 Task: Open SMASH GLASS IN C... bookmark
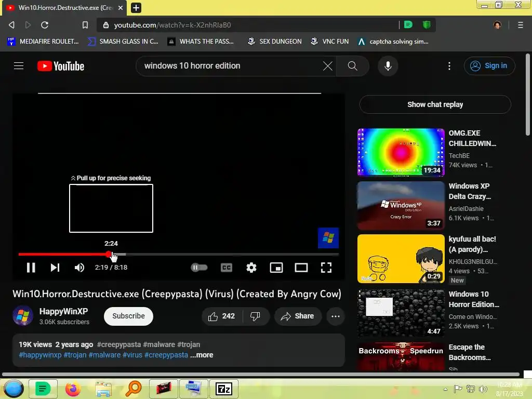[x=123, y=42]
